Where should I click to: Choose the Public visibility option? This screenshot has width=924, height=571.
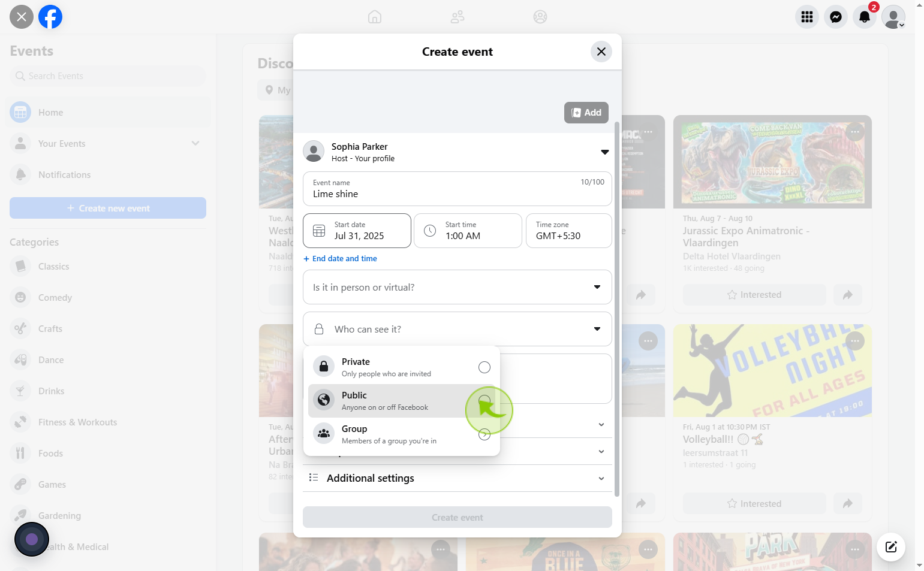[x=402, y=401]
